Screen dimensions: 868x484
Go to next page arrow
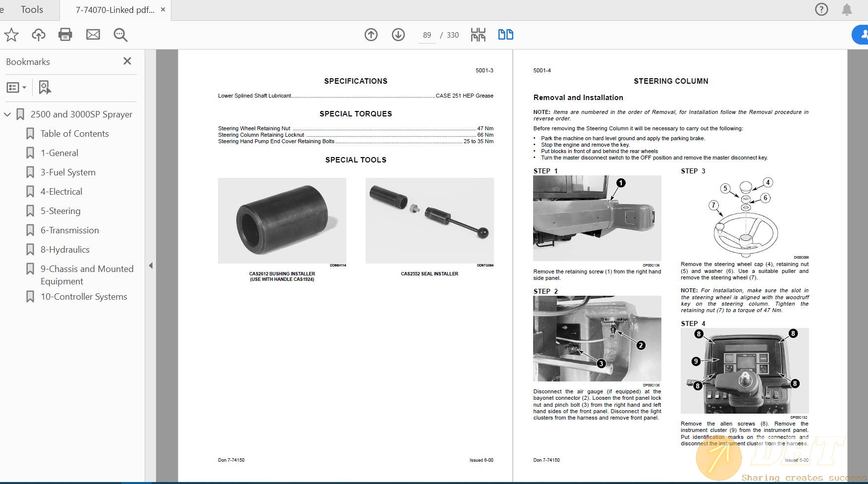398,35
